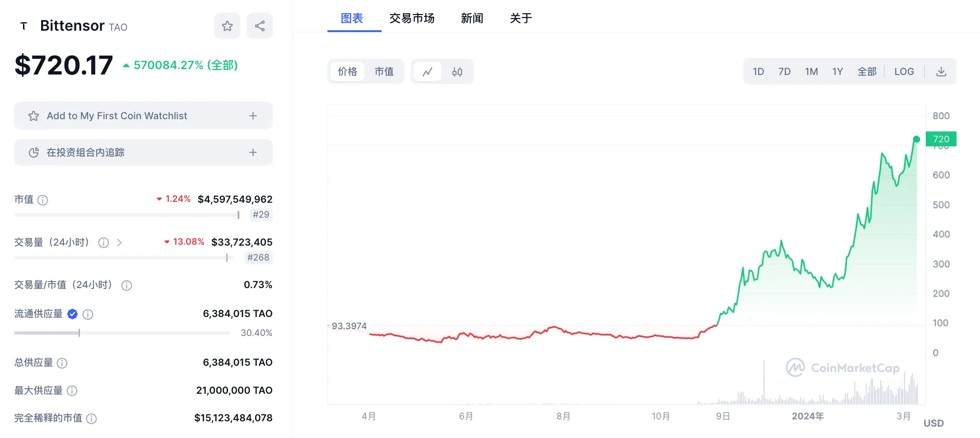Image resolution: width=980 pixels, height=438 pixels.
Task: Open the 市值 info tooltip icon
Action: point(43,200)
